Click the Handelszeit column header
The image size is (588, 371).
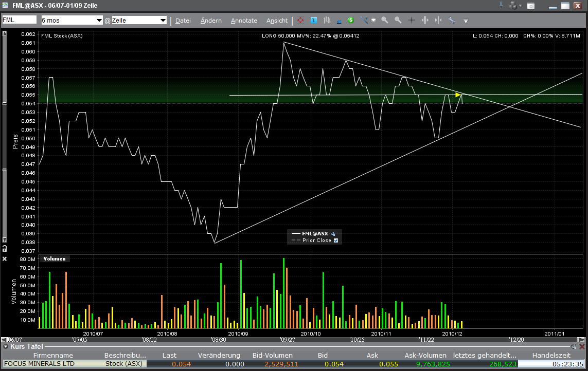pos(551,355)
